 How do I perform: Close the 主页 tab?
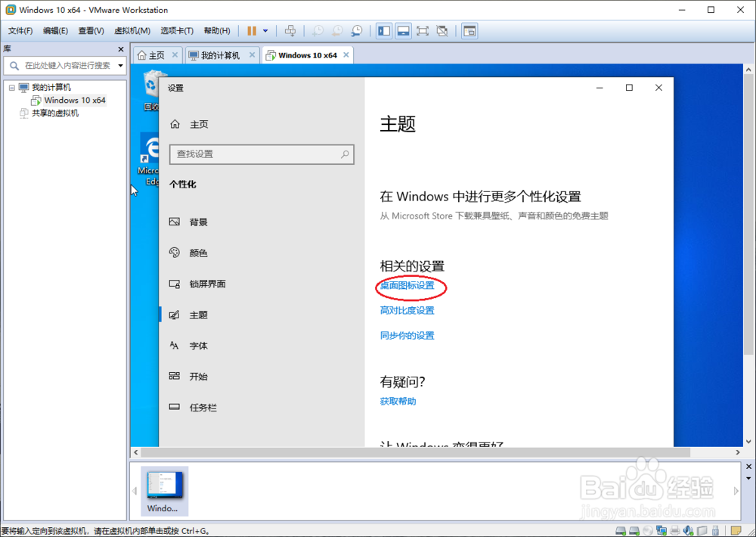tap(175, 55)
